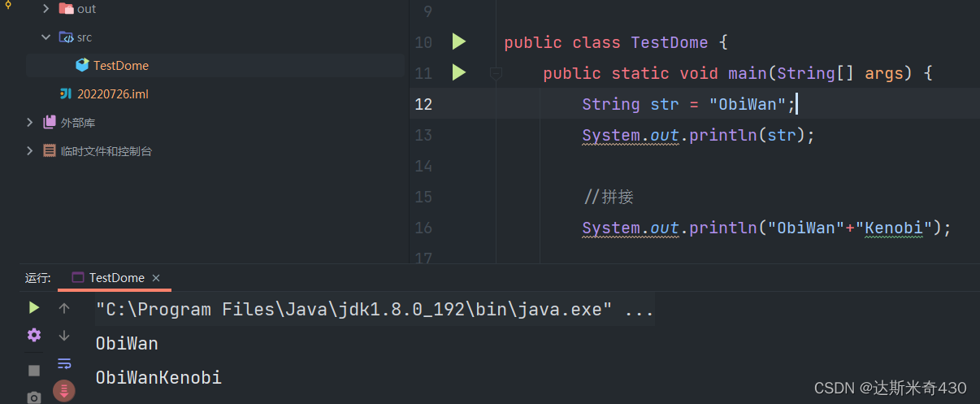
Task: Toggle soft-wrap in the console
Action: (x=64, y=363)
